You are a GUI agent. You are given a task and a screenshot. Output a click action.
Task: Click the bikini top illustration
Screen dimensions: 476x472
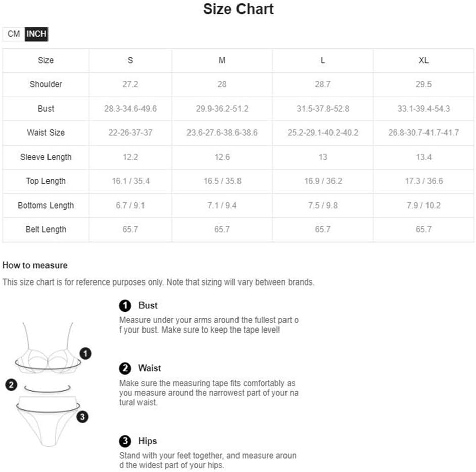click(48, 348)
